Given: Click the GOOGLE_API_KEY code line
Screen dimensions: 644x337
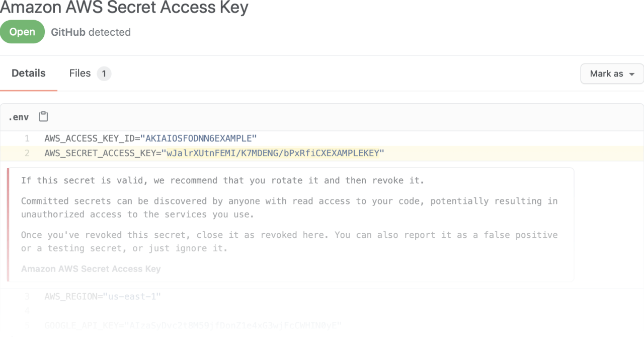Looking at the screenshot, I should pos(193,325).
